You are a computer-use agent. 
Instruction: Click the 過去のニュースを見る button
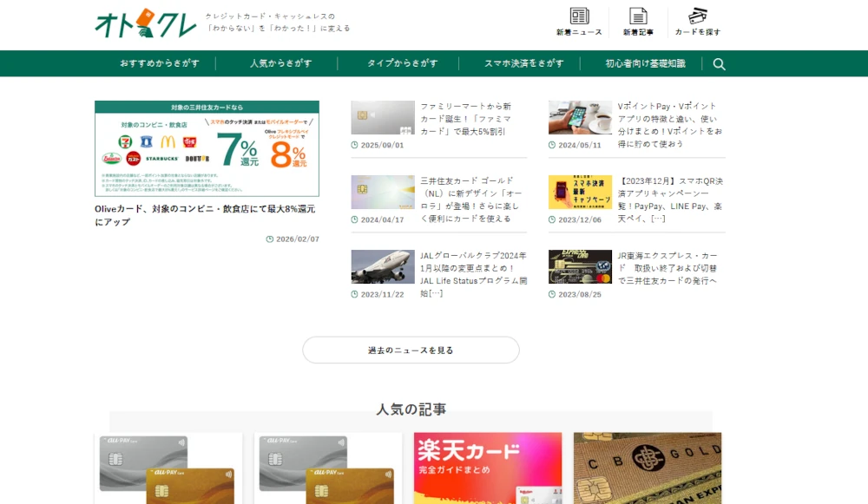coord(412,349)
